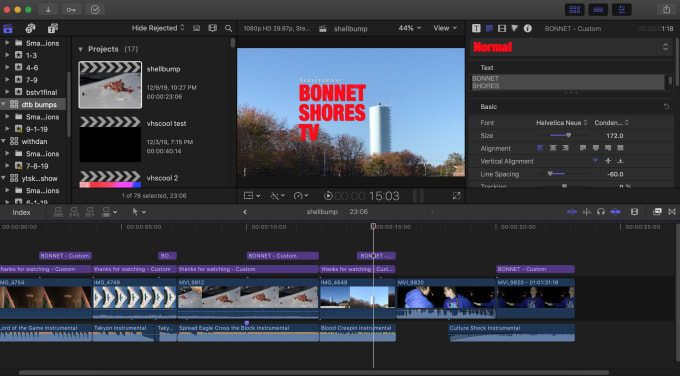Open the 44% viewer zoom dropdown
This screenshot has height=376, width=680.
[409, 28]
